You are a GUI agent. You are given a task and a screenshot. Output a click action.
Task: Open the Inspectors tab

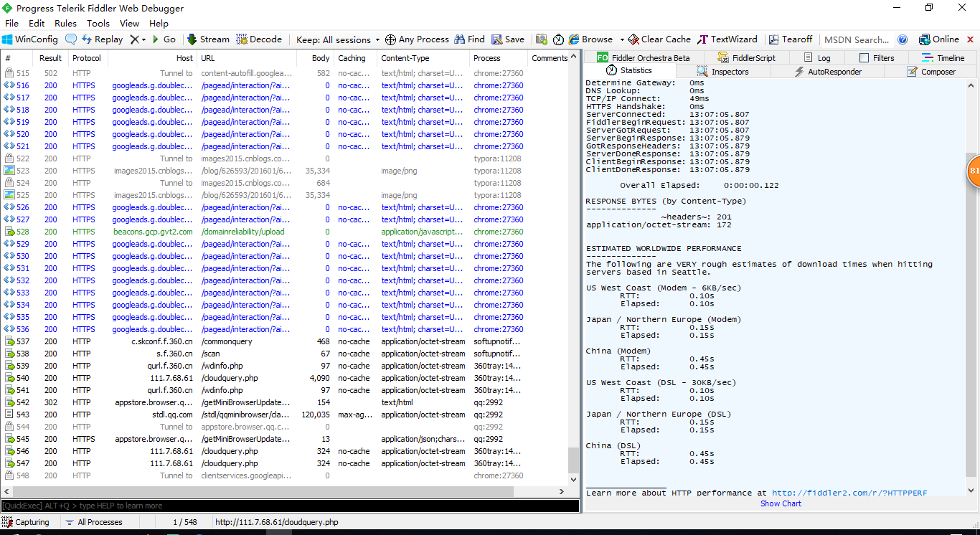[x=723, y=72]
